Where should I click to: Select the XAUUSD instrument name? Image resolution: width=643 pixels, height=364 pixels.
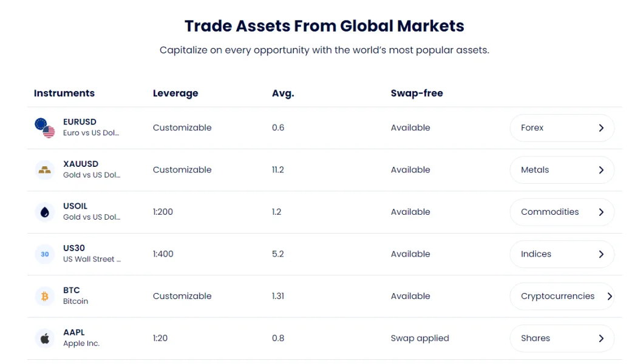(81, 164)
